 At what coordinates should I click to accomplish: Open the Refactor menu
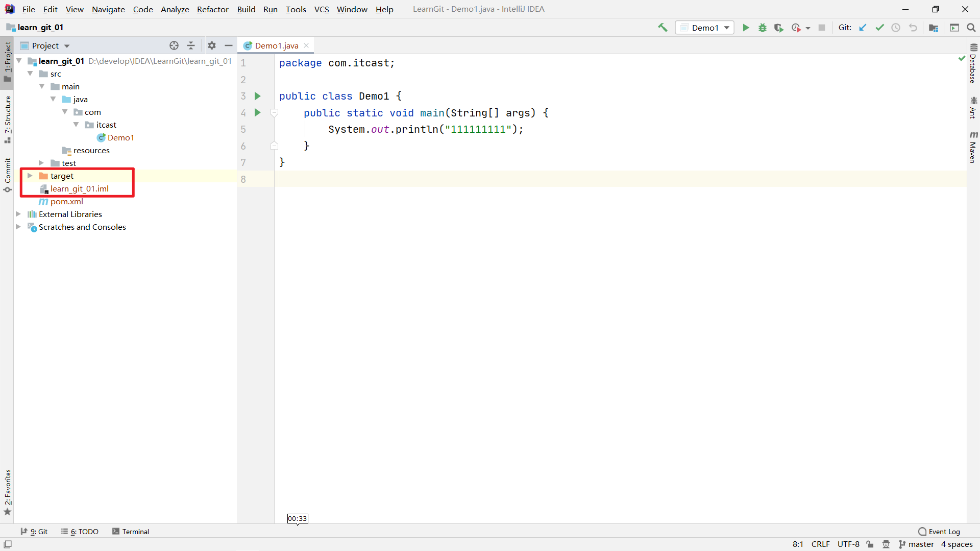(213, 9)
